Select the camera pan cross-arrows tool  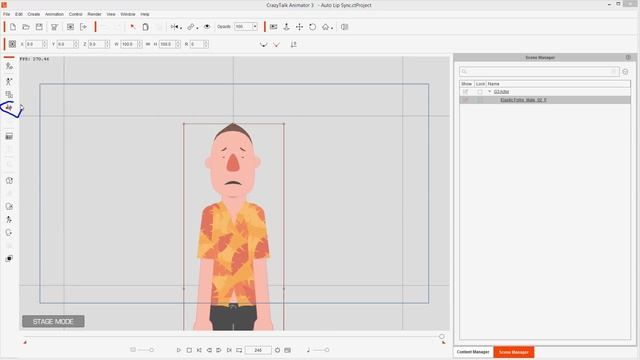click(299, 27)
